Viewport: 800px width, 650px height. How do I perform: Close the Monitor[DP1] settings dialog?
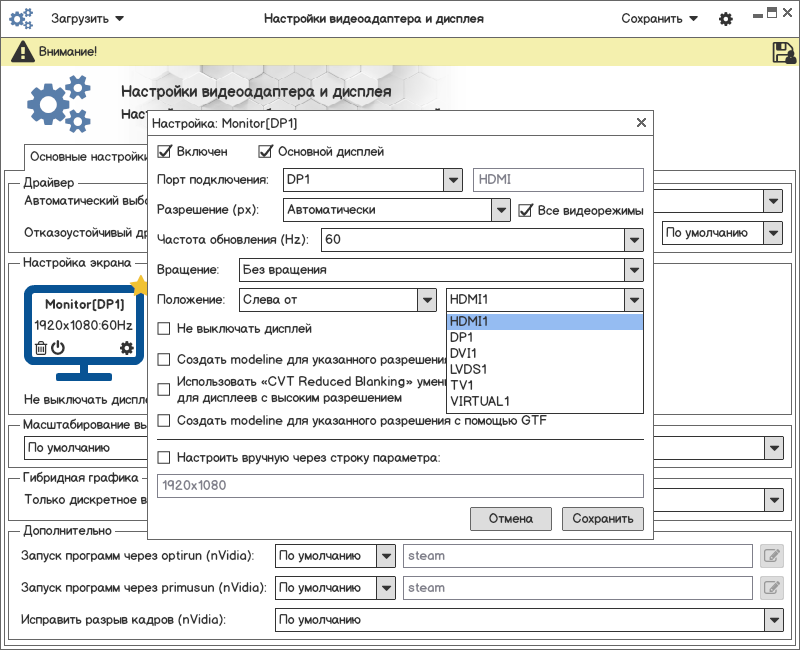(641, 123)
